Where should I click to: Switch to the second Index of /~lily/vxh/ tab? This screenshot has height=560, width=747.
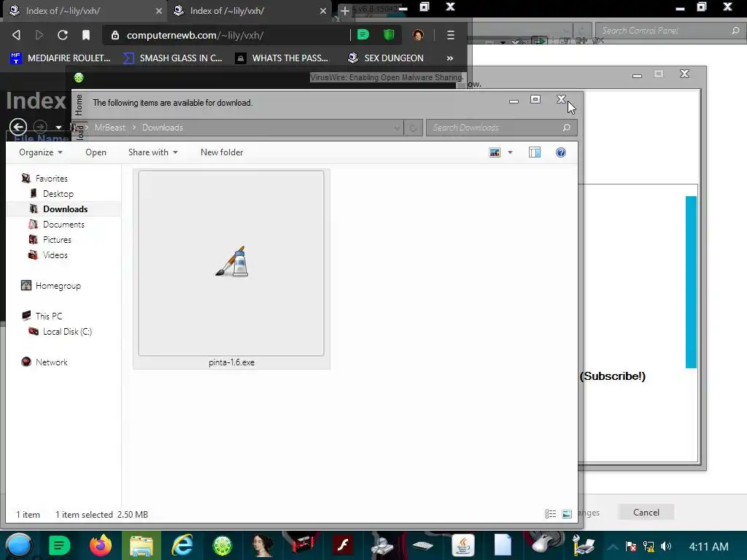pos(249,10)
